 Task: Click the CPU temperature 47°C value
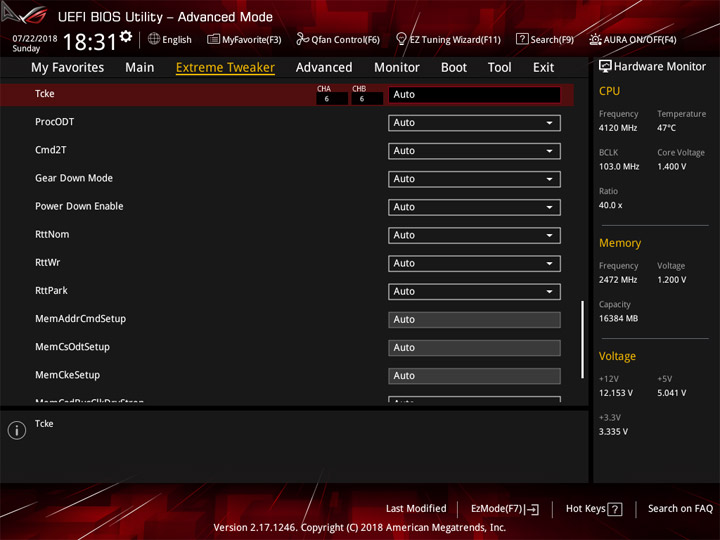[x=666, y=128]
